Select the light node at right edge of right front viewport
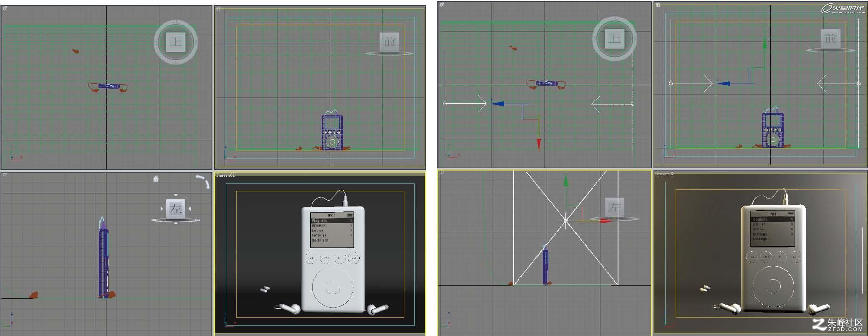 pos(858,83)
